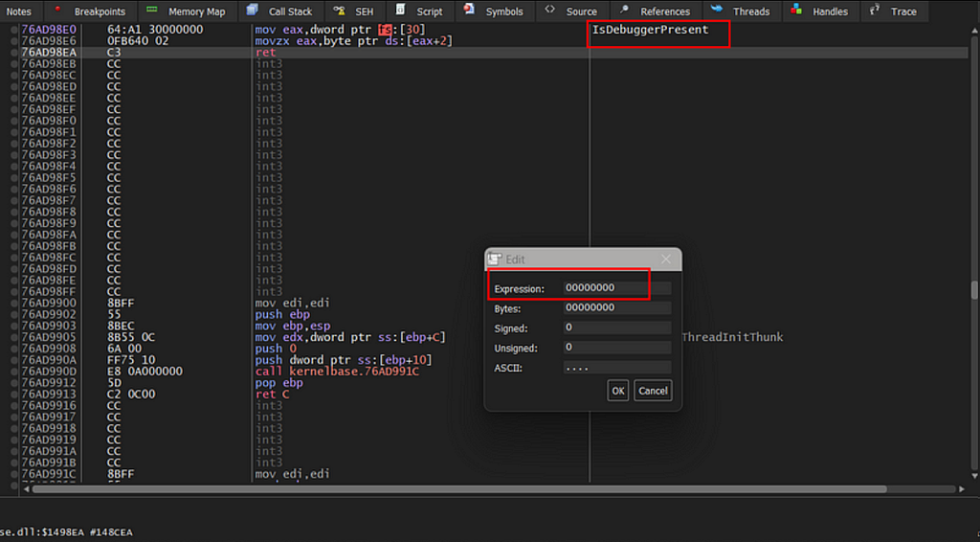Select the call kernelbase.76AD991C instruction
The height and width of the screenshot is (542, 980).
point(337,372)
